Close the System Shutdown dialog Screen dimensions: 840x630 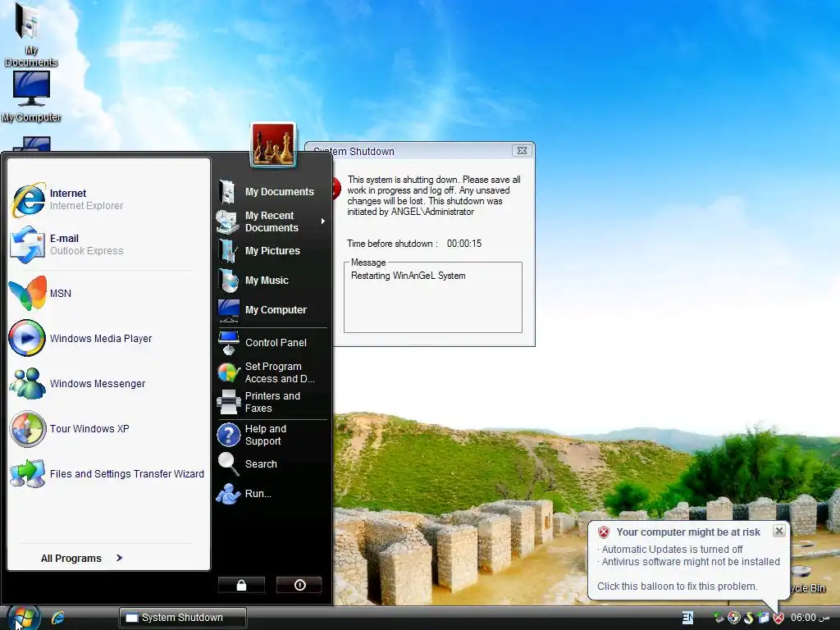point(522,151)
